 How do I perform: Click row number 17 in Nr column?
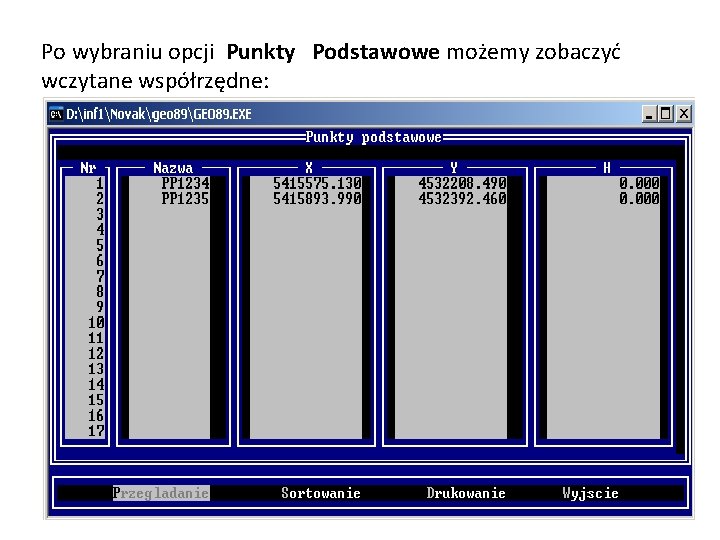(x=96, y=431)
